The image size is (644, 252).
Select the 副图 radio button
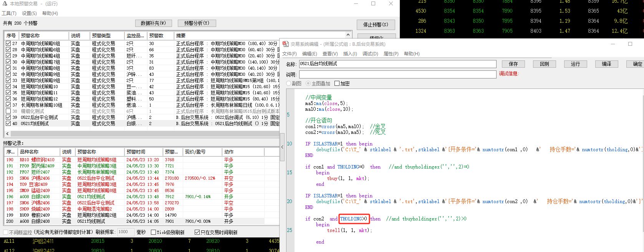(289, 83)
